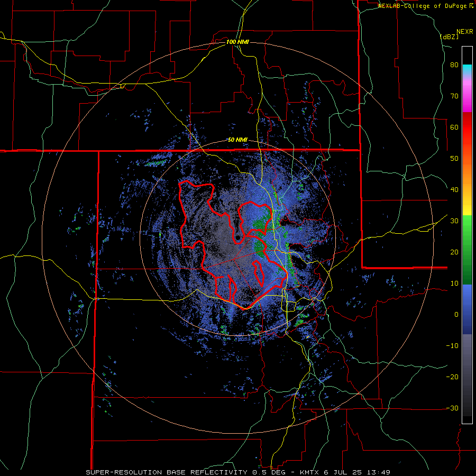The image size is (476, 476).
Task: Click the 30 value on the dBZ scale
Action: click(x=454, y=221)
